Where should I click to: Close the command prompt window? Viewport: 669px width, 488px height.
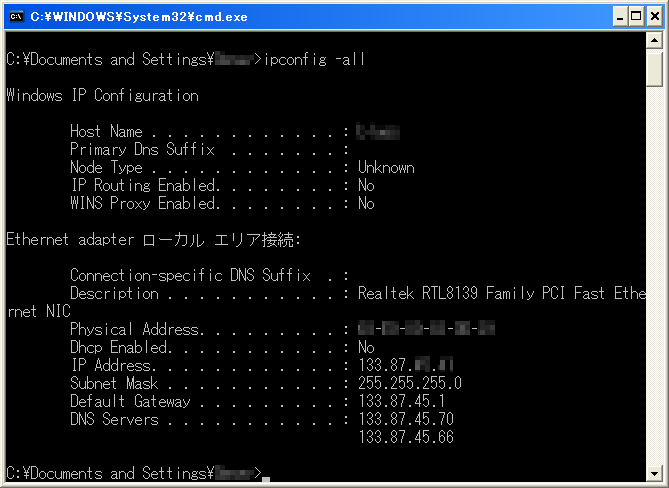point(655,17)
